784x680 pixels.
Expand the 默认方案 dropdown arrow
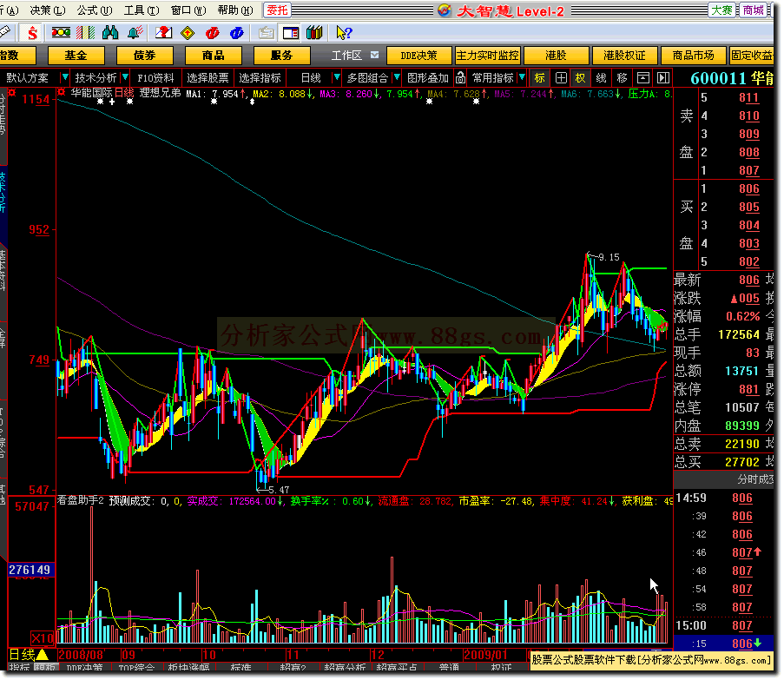[x=64, y=77]
